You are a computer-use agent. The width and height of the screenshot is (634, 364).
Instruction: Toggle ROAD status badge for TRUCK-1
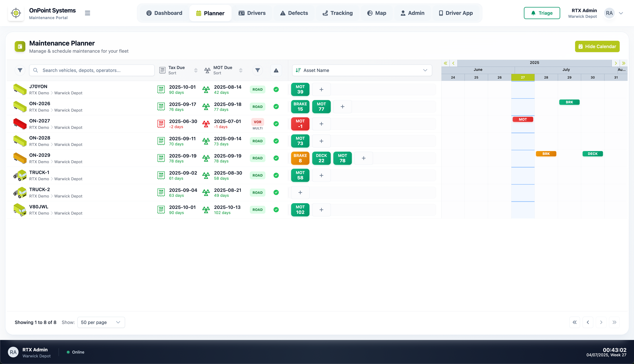[x=258, y=175]
